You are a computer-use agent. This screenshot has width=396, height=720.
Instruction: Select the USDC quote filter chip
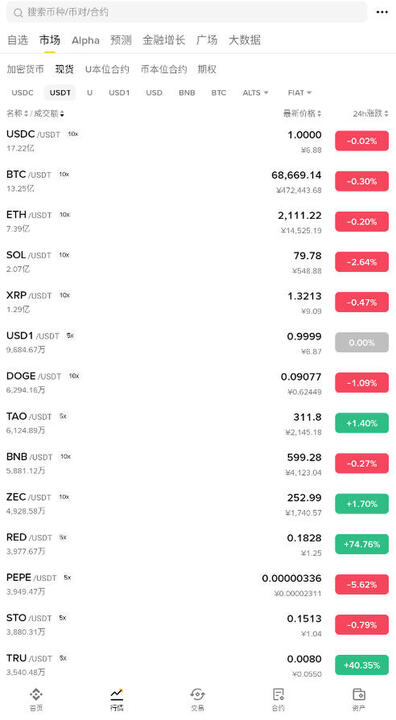point(23,93)
